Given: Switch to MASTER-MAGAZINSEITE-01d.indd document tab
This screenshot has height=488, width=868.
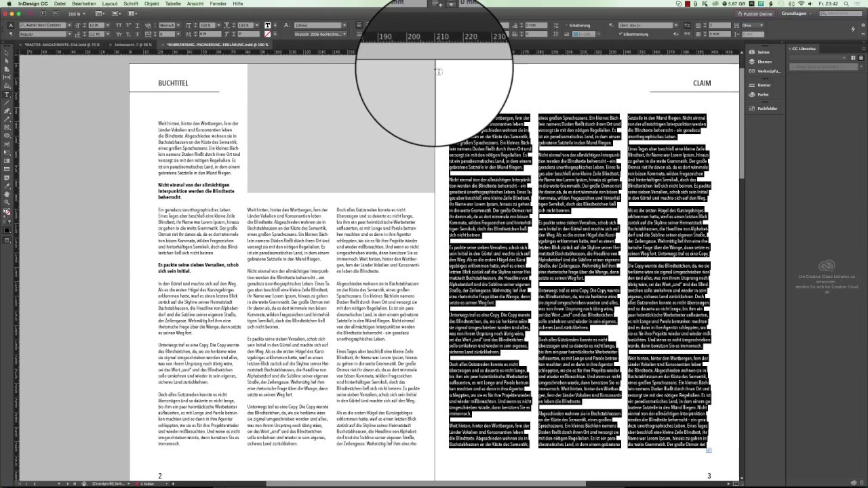Looking at the screenshot, I should point(62,45).
